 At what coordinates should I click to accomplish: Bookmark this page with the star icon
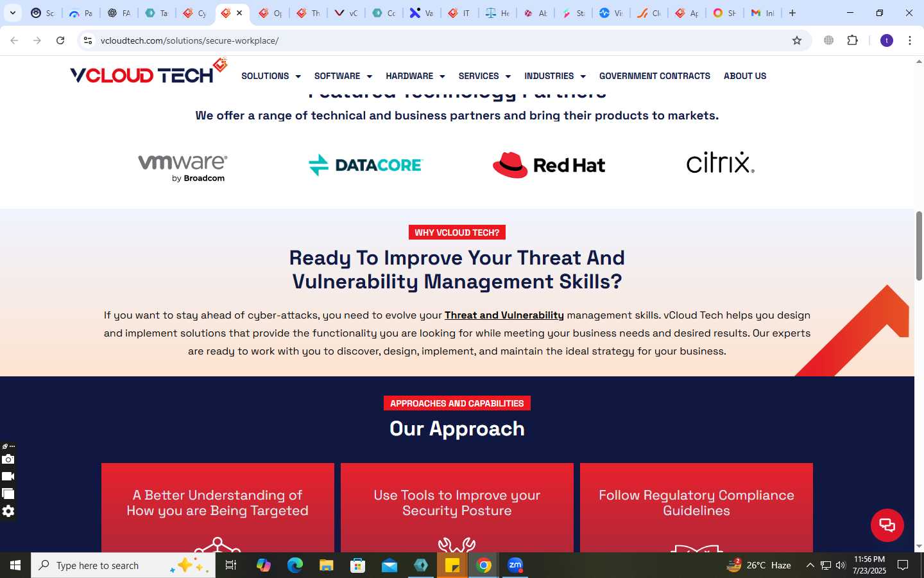797,40
